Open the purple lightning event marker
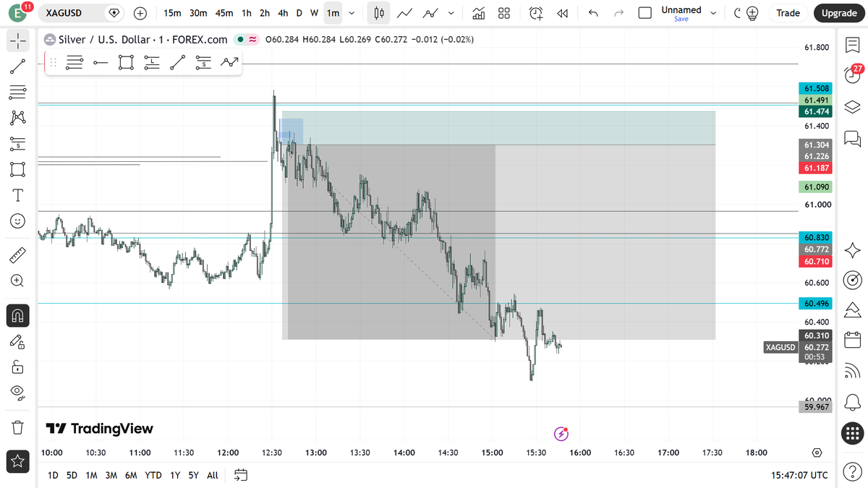Viewport: 868px width, 488px height. [561, 434]
